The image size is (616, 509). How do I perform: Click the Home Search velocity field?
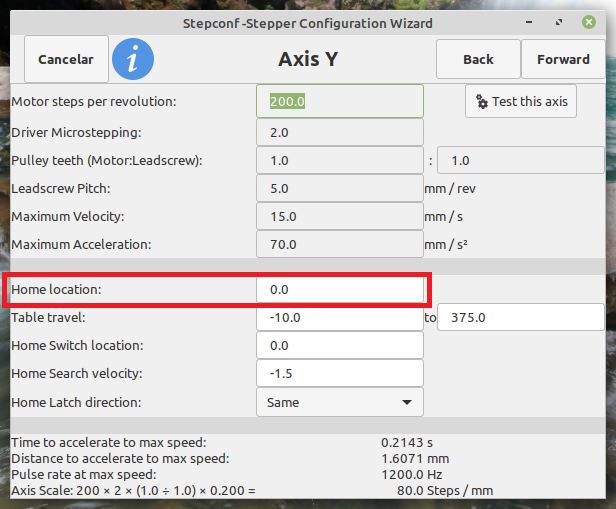tap(340, 373)
